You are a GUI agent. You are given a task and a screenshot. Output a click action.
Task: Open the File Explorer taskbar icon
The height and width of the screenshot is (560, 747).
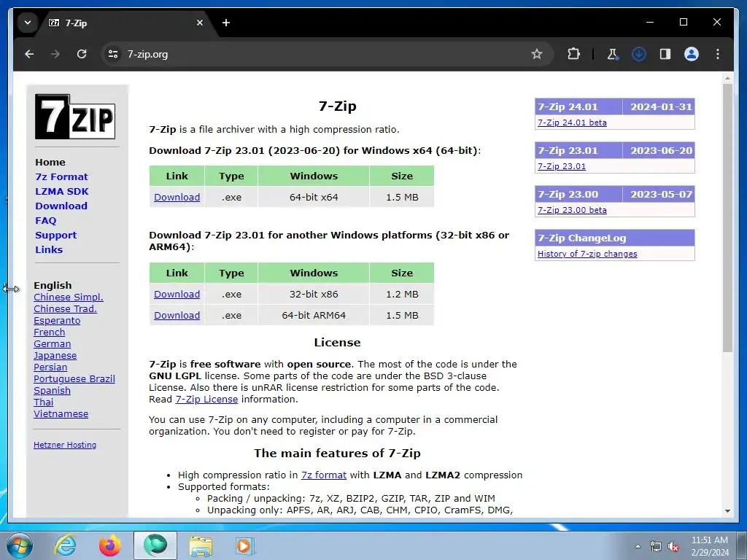click(x=201, y=545)
